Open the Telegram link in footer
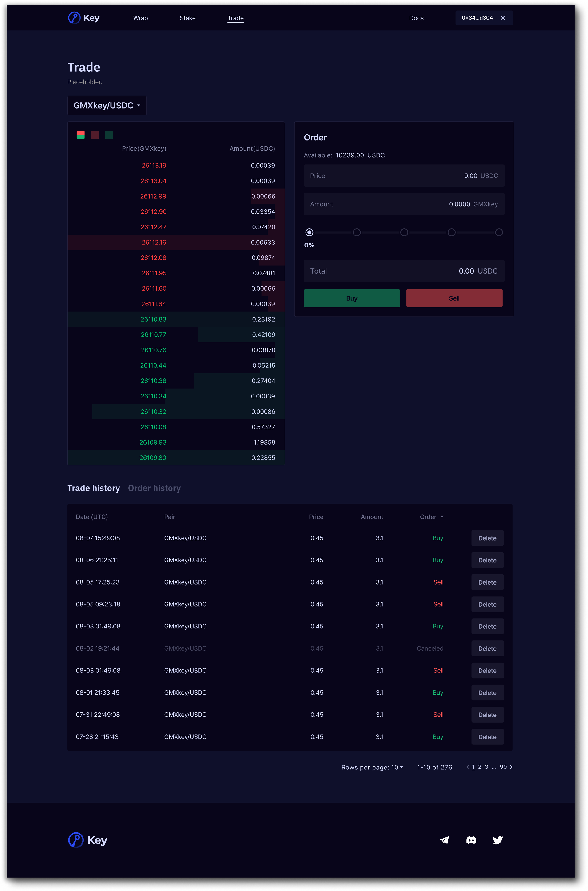588x891 pixels. 444,840
